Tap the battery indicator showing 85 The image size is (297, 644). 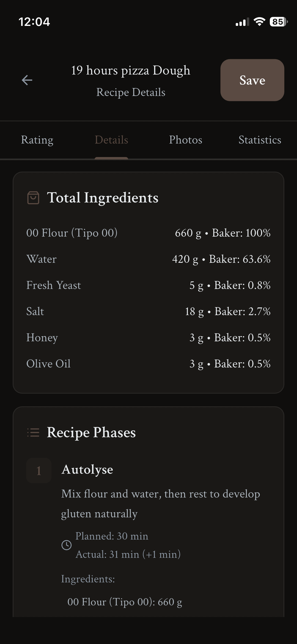click(278, 21)
